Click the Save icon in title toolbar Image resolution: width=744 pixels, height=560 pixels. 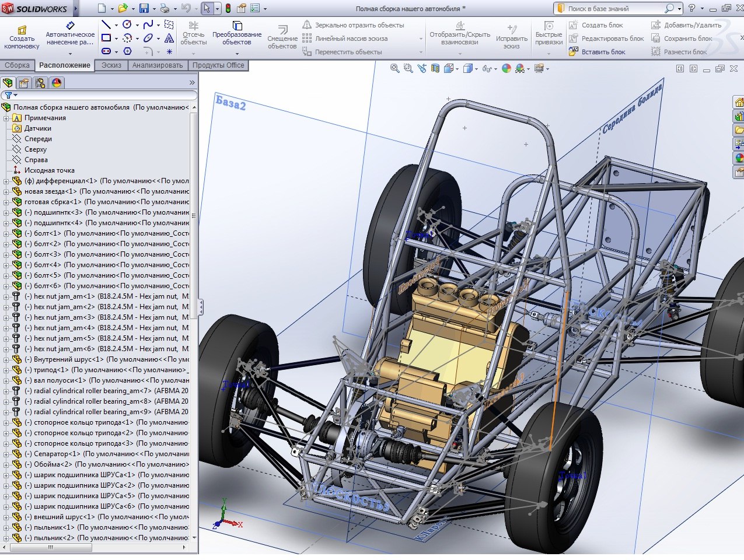coord(144,8)
